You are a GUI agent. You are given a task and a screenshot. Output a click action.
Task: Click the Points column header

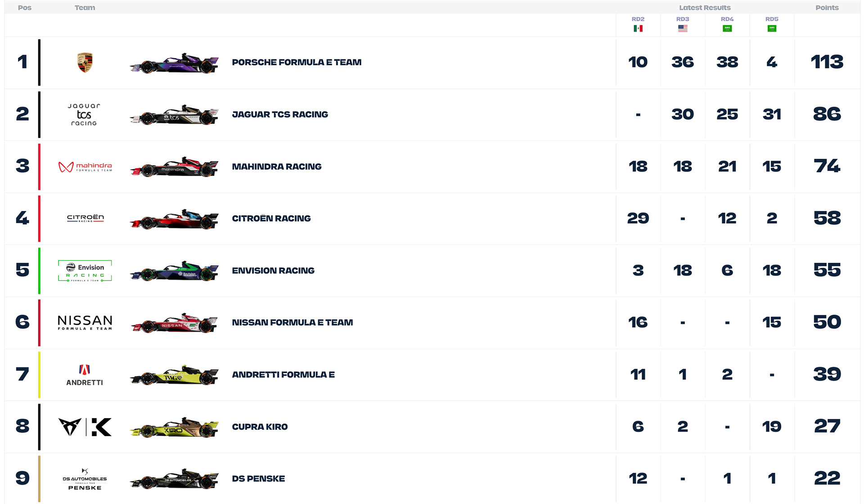pos(827,8)
